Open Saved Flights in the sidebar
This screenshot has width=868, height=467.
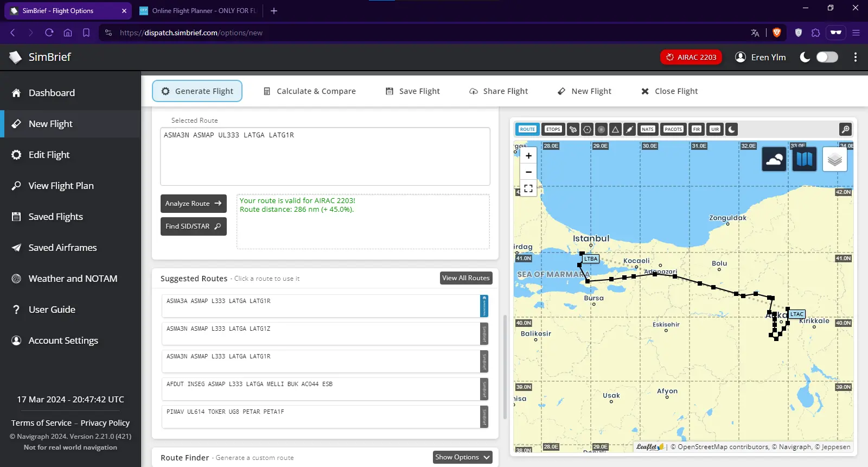tap(71, 217)
